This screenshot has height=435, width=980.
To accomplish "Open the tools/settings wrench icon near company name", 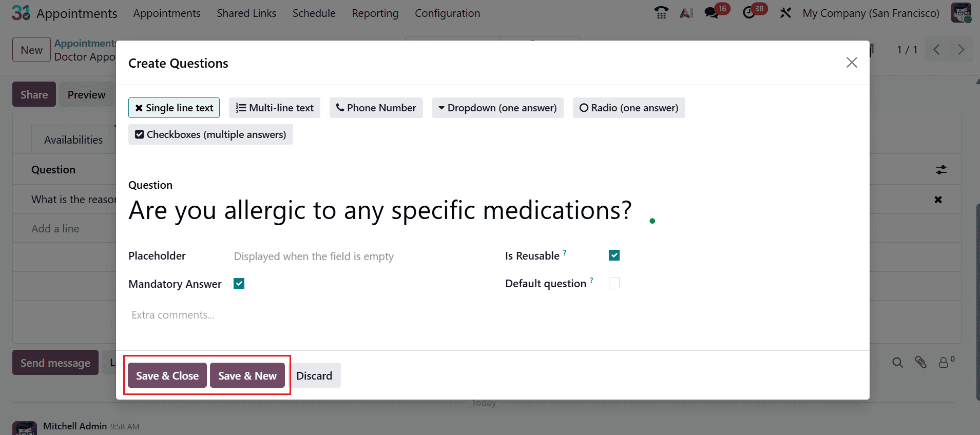I will pos(785,13).
